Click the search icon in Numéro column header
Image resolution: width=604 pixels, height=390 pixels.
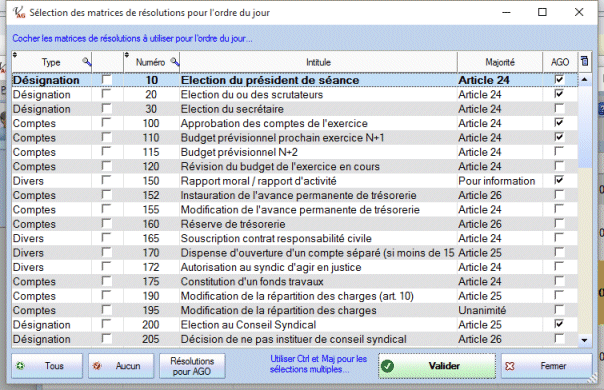[175, 62]
